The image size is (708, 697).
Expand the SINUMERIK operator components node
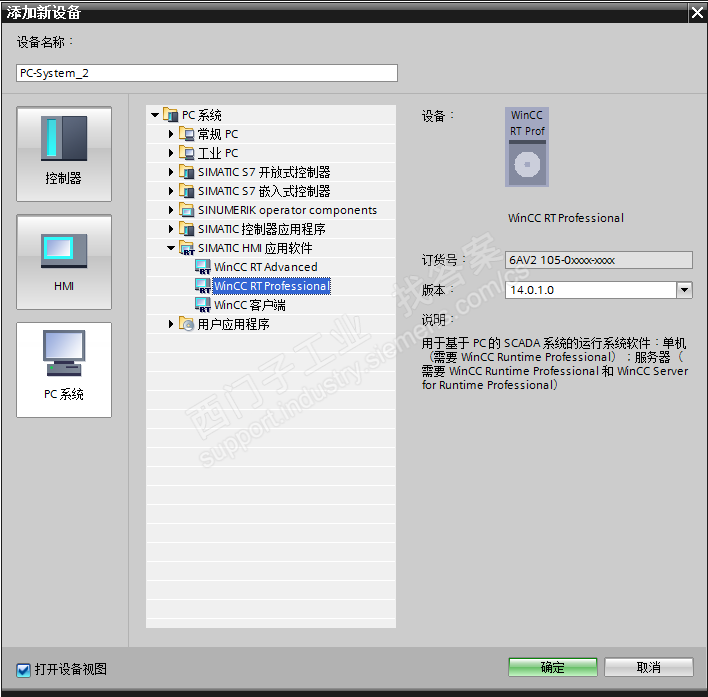pyautogui.click(x=171, y=209)
